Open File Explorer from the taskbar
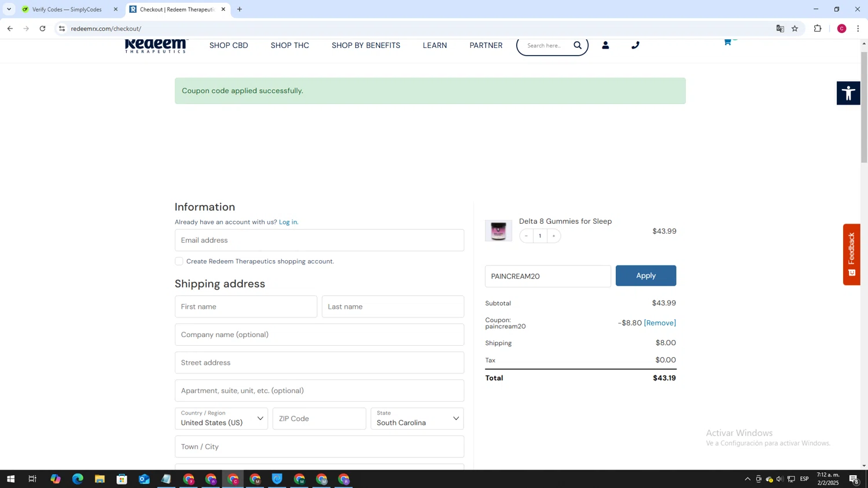868x488 pixels. tap(100, 479)
